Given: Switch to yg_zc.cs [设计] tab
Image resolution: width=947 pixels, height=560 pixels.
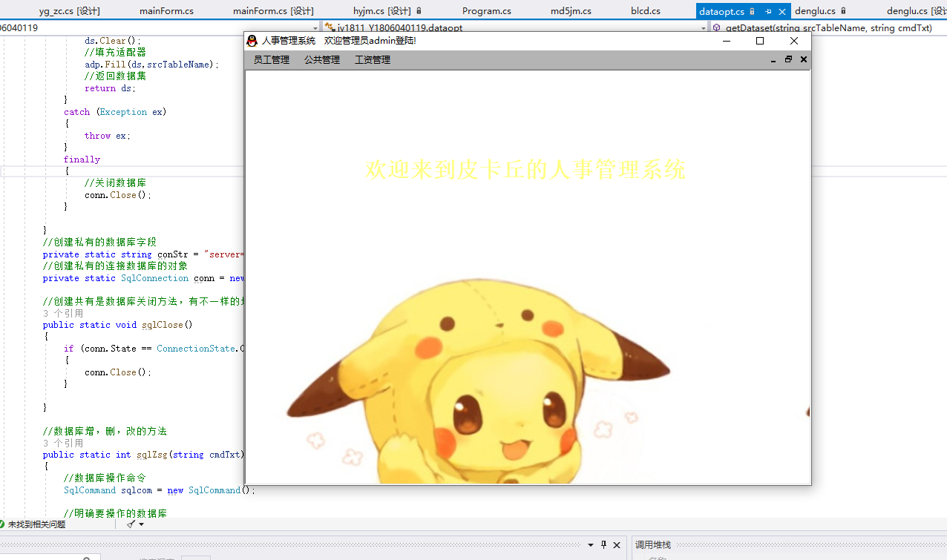Looking at the screenshot, I should tap(70, 11).
